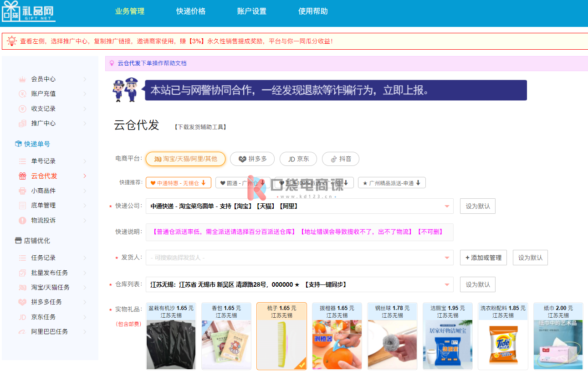The height and width of the screenshot is (377, 588).
Task: Click the Gift Net logo
Action: pos(28,11)
